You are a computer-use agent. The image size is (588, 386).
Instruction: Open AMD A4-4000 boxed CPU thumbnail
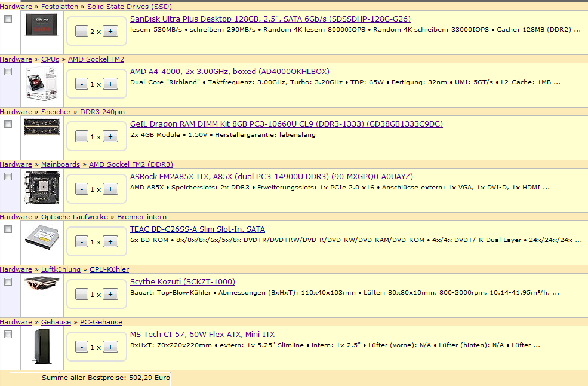pos(42,83)
